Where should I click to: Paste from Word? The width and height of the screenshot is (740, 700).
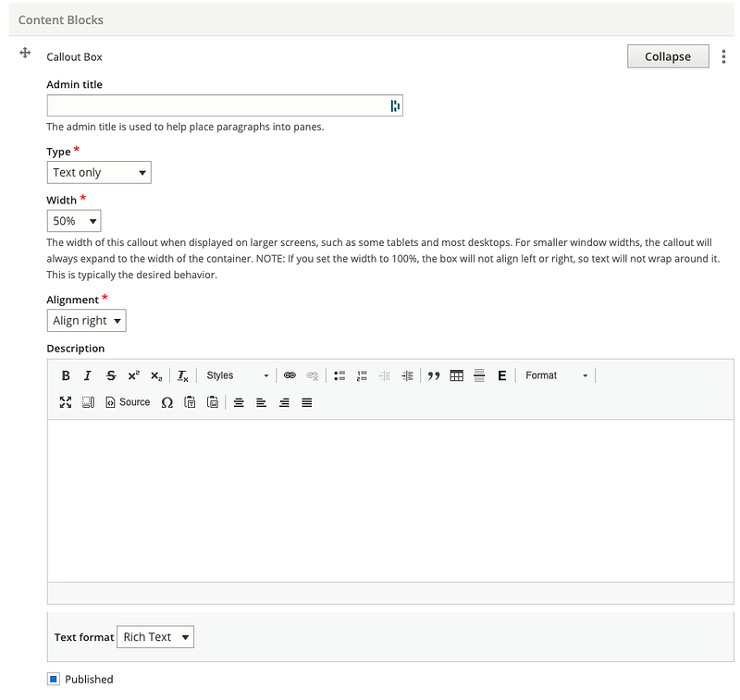[x=213, y=402]
